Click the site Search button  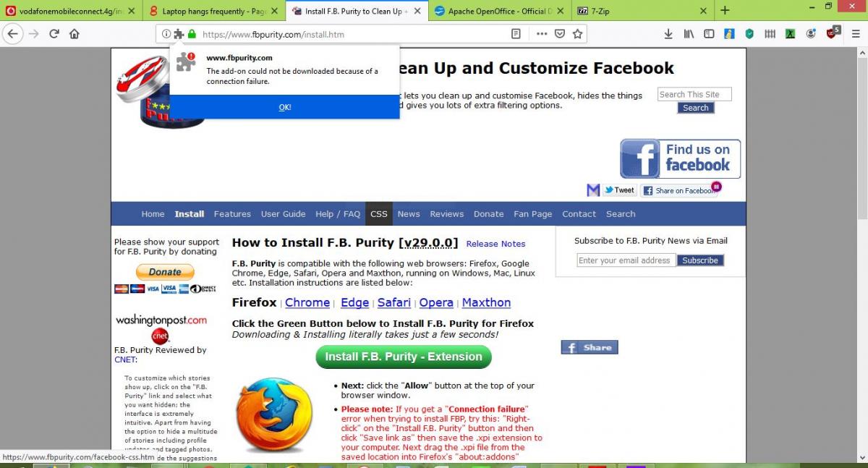(x=696, y=108)
